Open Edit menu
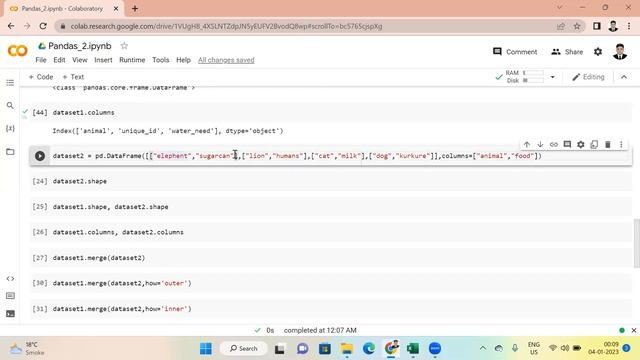This screenshot has width=640, height=360. pyautogui.click(x=59, y=60)
